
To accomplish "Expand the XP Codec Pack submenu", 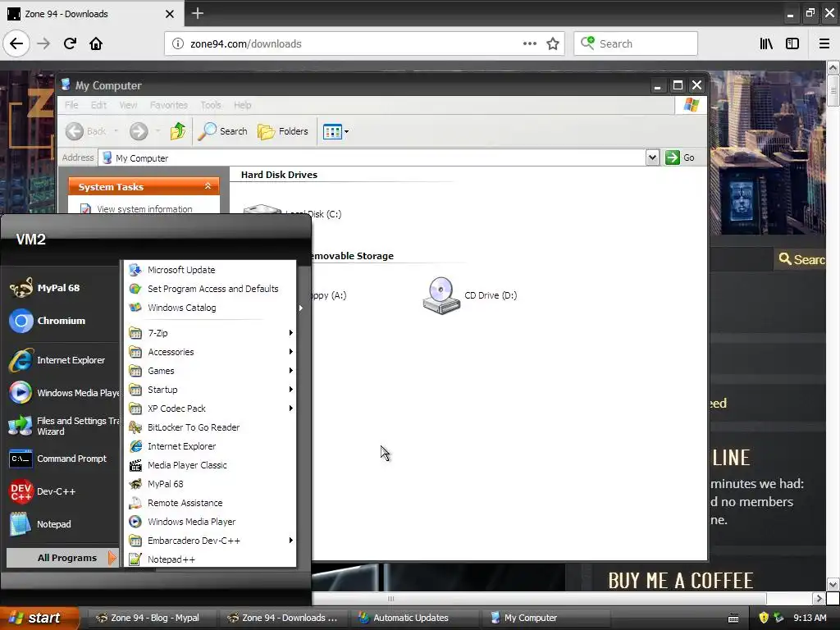I will pyautogui.click(x=210, y=409).
